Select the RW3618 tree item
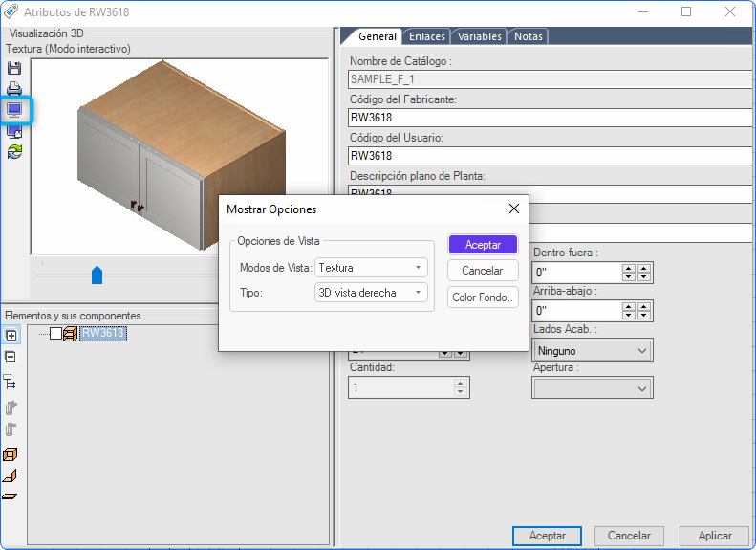 (x=103, y=333)
